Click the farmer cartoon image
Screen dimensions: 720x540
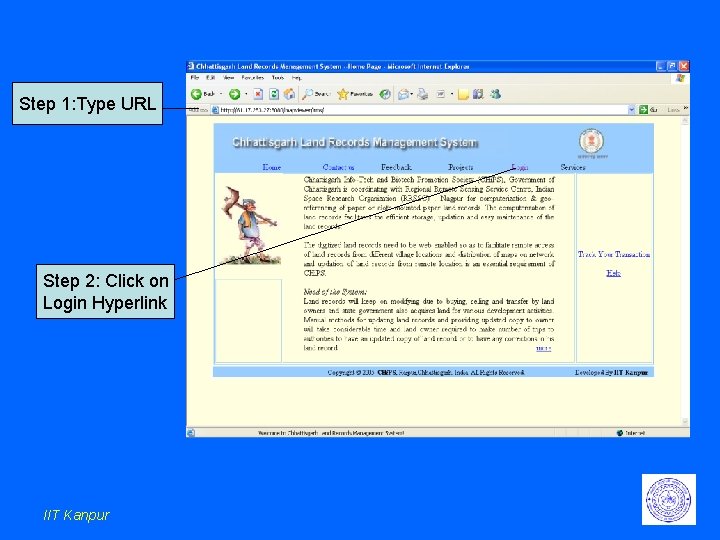point(250,225)
